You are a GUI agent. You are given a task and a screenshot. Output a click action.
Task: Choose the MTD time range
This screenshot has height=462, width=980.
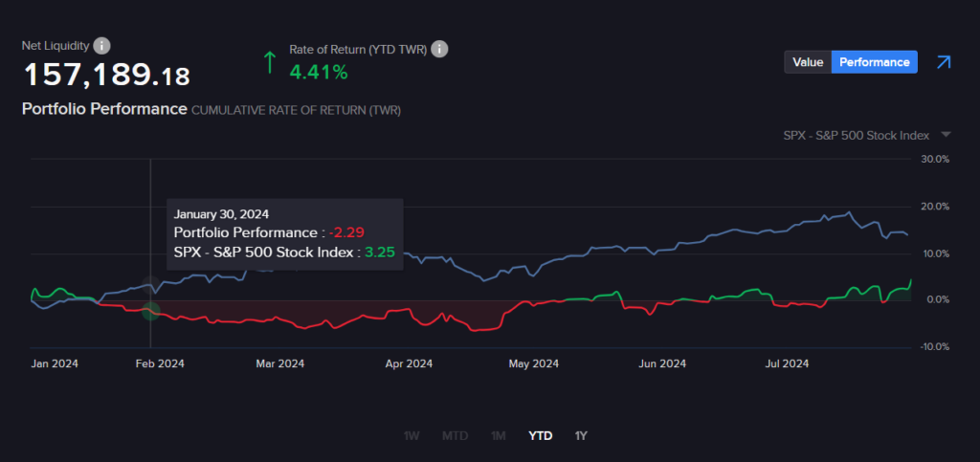(455, 436)
